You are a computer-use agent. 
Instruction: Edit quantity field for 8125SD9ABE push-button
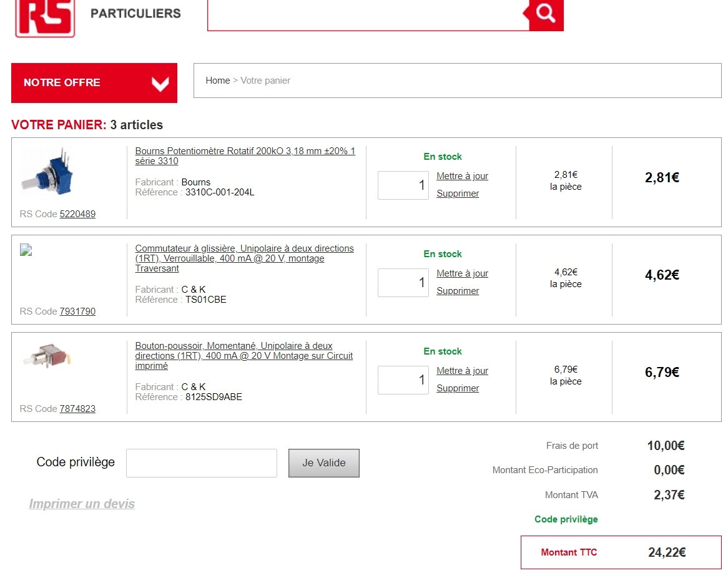[403, 380]
